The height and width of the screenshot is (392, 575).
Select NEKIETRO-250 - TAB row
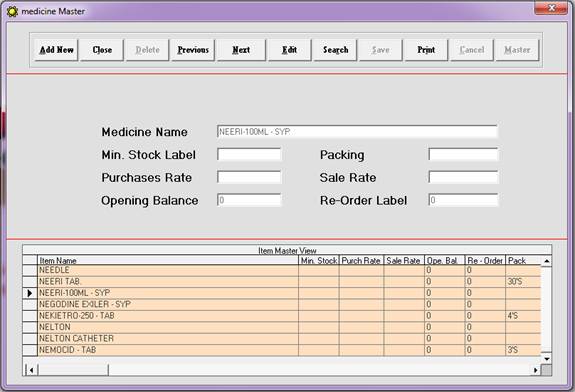[282, 316]
